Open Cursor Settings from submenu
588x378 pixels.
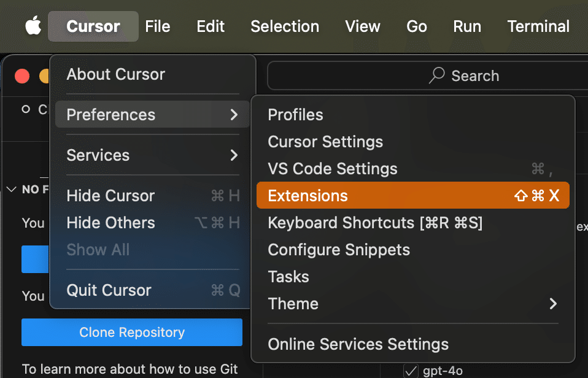point(413,141)
